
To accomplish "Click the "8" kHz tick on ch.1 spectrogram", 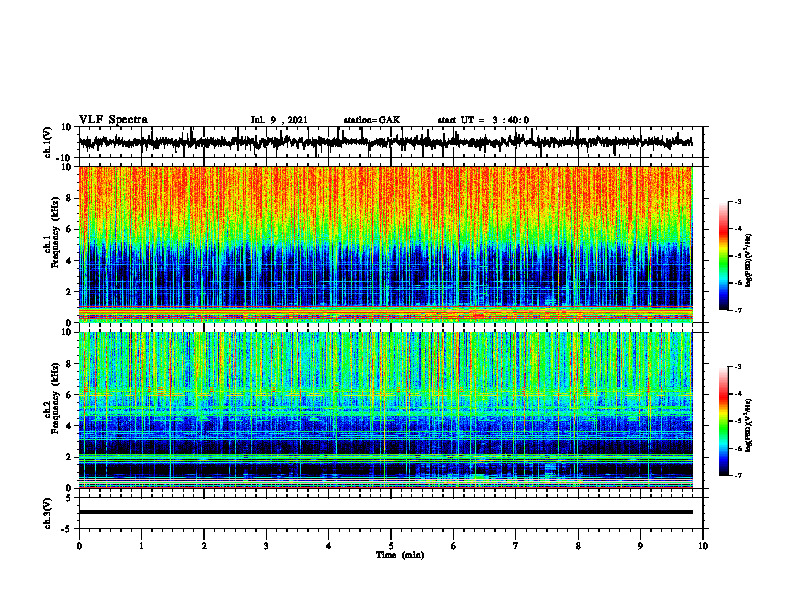I will (69, 198).
